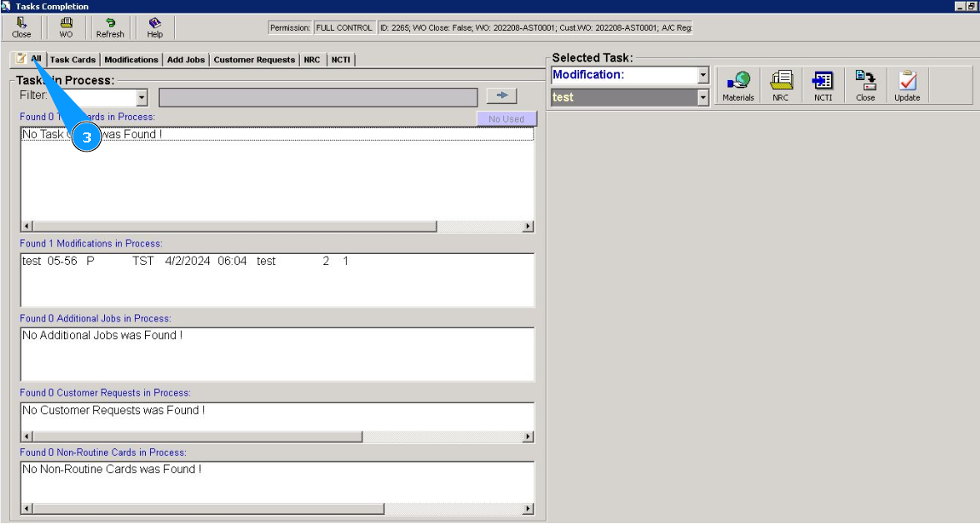Screen dimensions: 980x524
Task: Select the All tab
Action: tap(28, 58)
